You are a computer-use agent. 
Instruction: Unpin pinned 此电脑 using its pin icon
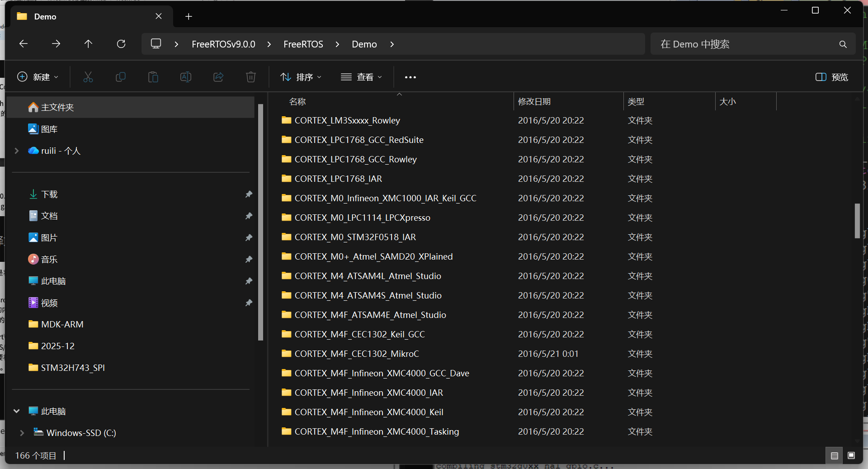point(249,281)
